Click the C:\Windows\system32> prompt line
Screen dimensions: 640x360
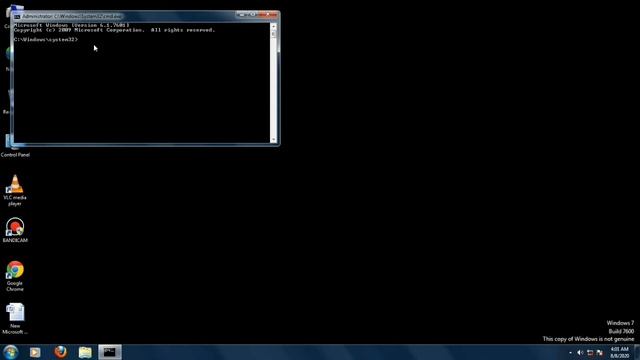[x=46, y=40]
